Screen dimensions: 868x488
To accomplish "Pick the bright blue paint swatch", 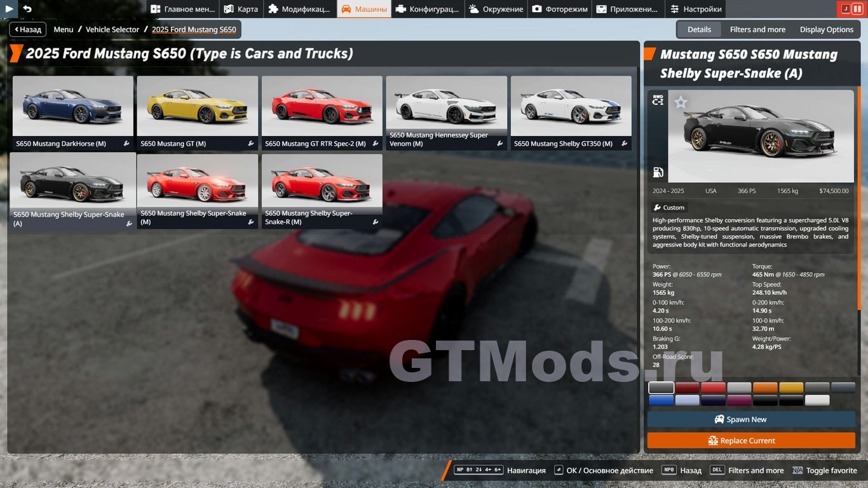I will [x=661, y=400].
